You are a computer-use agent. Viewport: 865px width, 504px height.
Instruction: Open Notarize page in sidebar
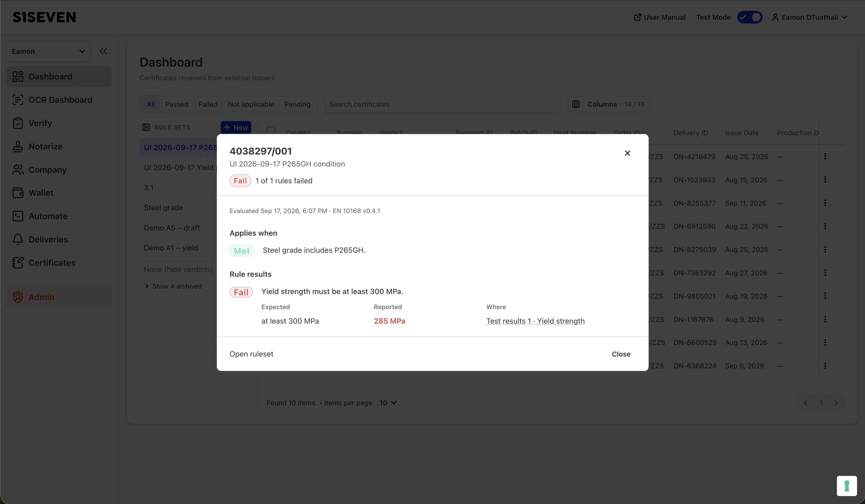(59, 146)
